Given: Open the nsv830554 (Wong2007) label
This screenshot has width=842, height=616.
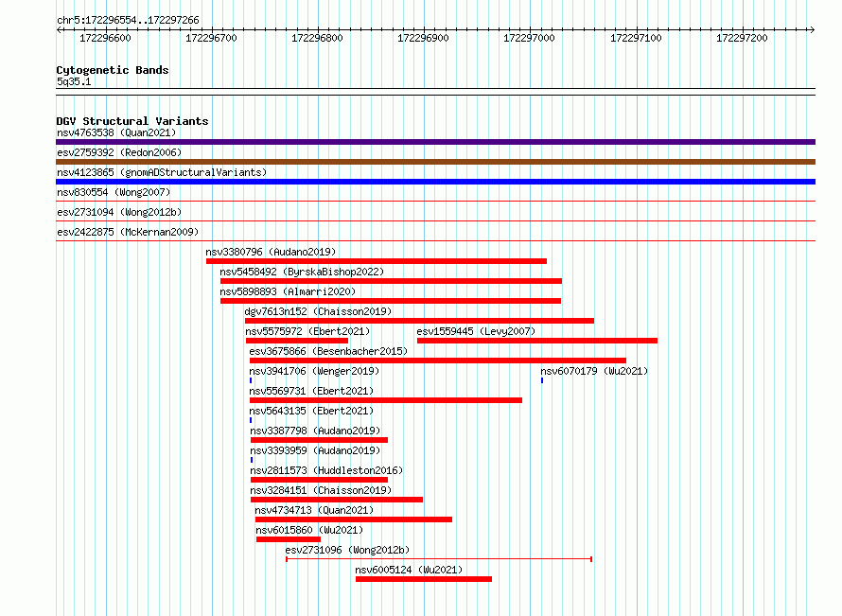Looking at the screenshot, I should click(x=114, y=192).
